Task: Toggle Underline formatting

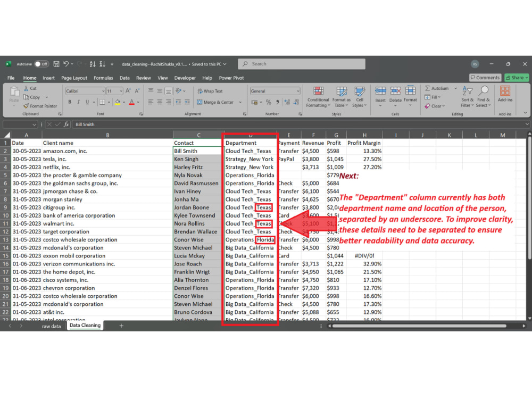Action: tap(87, 102)
